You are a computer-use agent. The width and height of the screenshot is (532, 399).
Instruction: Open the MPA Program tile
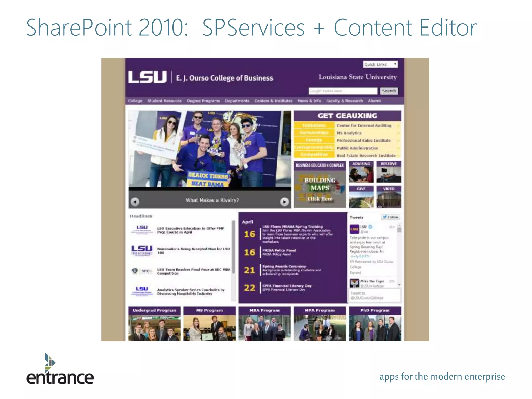320,324
